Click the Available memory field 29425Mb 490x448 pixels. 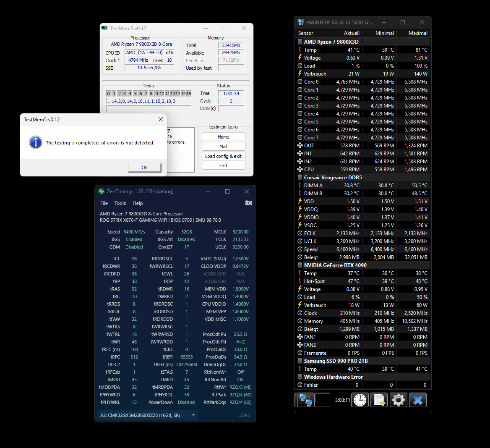231,52
